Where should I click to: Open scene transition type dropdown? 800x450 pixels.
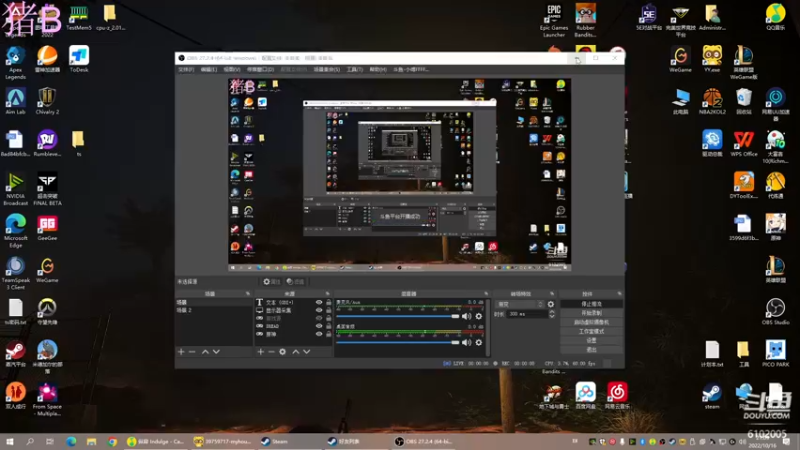click(x=520, y=304)
